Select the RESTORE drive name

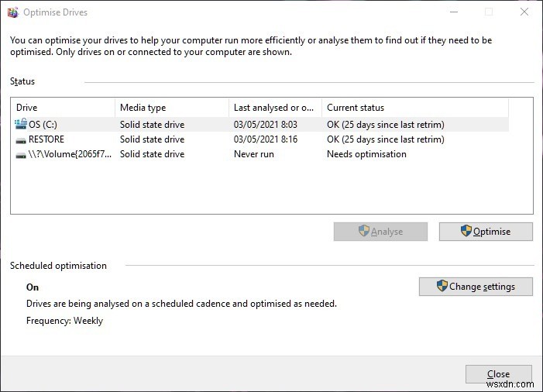tap(46, 139)
